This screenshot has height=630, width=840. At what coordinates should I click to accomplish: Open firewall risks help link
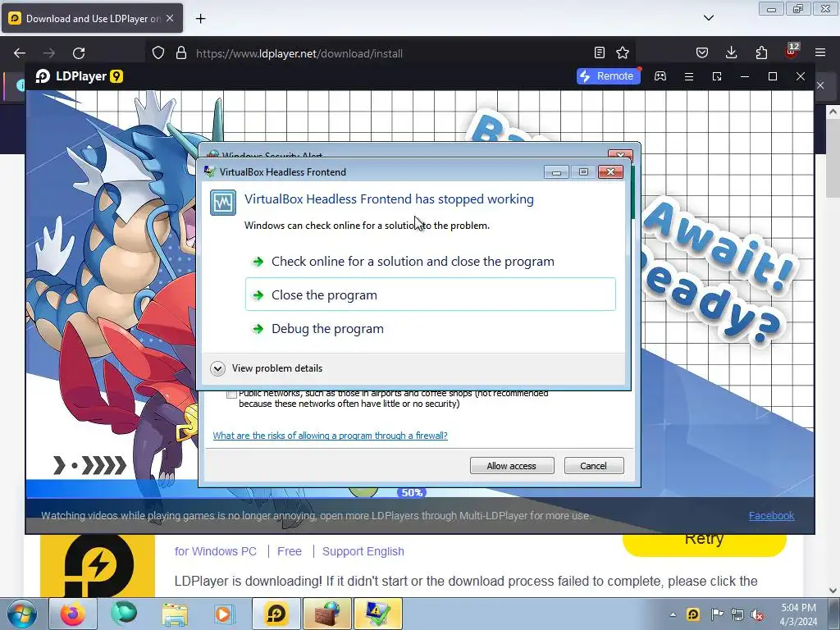coord(330,436)
